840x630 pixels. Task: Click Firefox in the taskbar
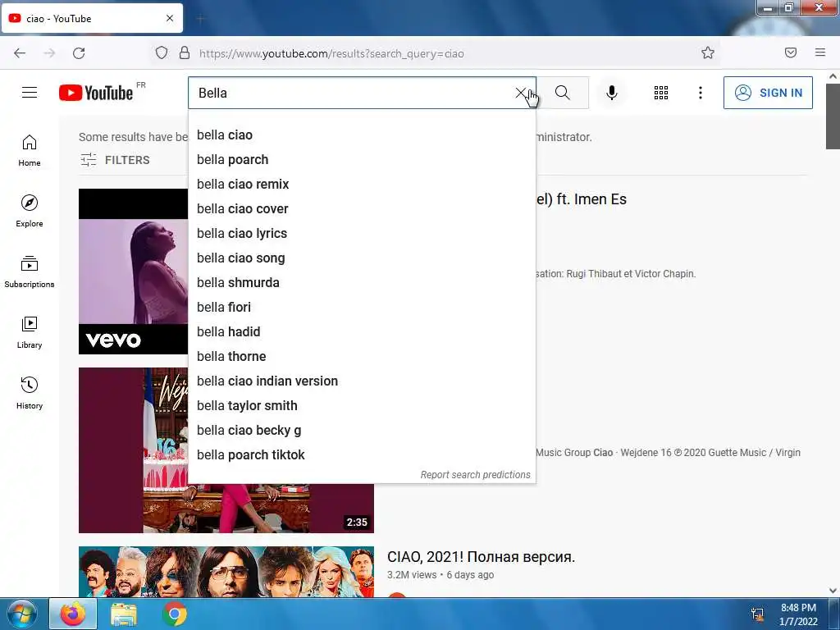(73, 614)
